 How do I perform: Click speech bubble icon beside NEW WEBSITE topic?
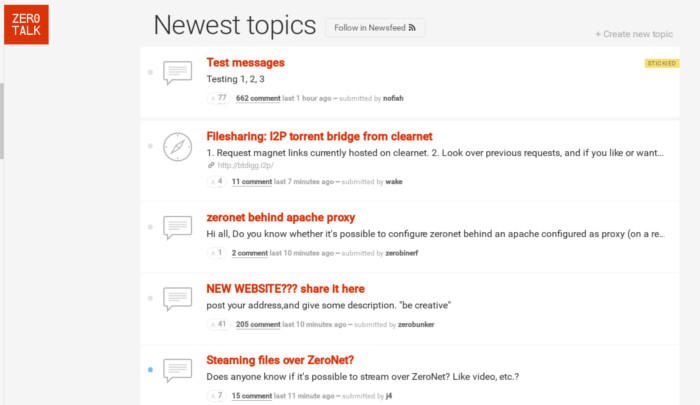[x=177, y=298]
